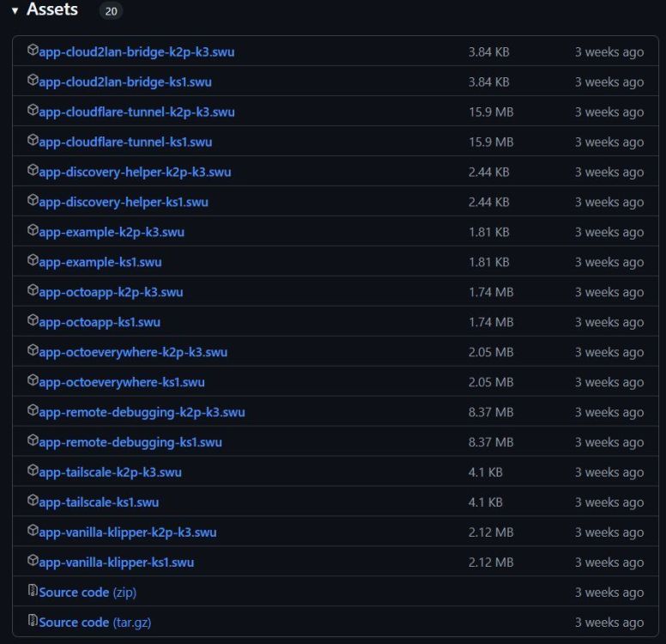Click package icon beside app-remote-debugging-ks1.swu
The height and width of the screenshot is (644, 666).
(x=33, y=440)
